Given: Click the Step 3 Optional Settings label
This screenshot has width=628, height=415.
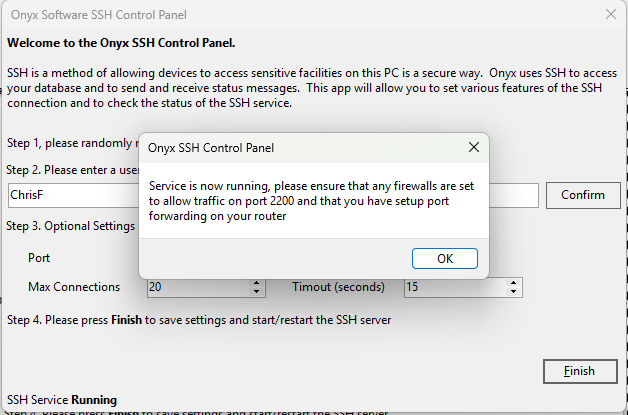Looking at the screenshot, I should (x=70, y=226).
